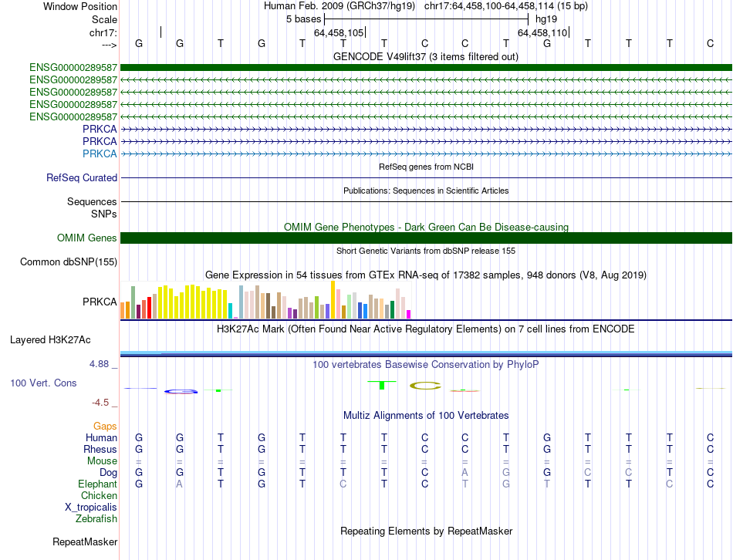Screen dimensions: 733x560
Task: Select the Mouse alignment row label
Action: [x=102, y=461]
